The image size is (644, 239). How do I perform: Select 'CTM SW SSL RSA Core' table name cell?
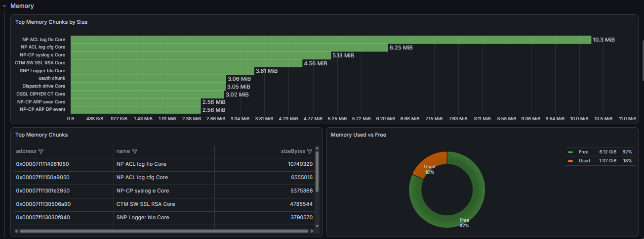point(164,204)
